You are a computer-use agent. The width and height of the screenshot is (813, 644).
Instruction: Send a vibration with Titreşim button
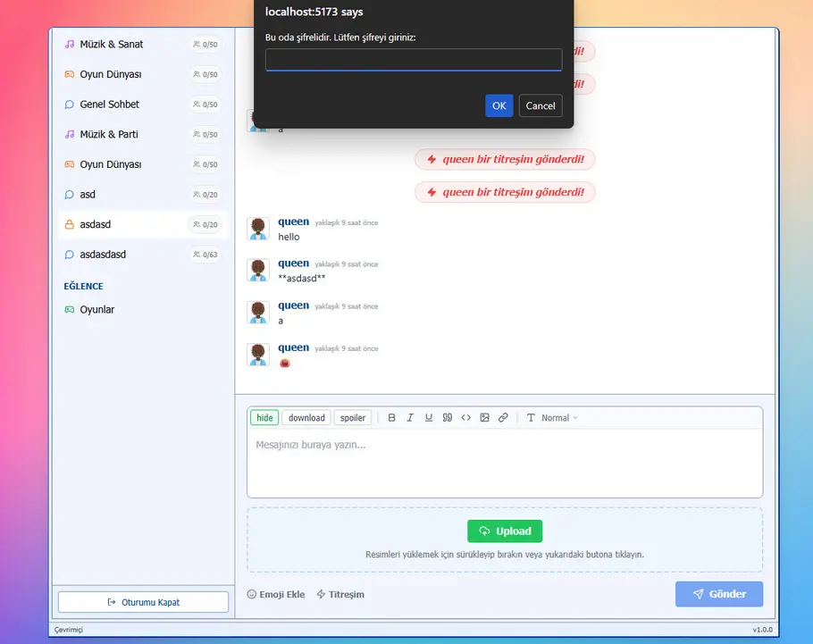tap(340, 594)
